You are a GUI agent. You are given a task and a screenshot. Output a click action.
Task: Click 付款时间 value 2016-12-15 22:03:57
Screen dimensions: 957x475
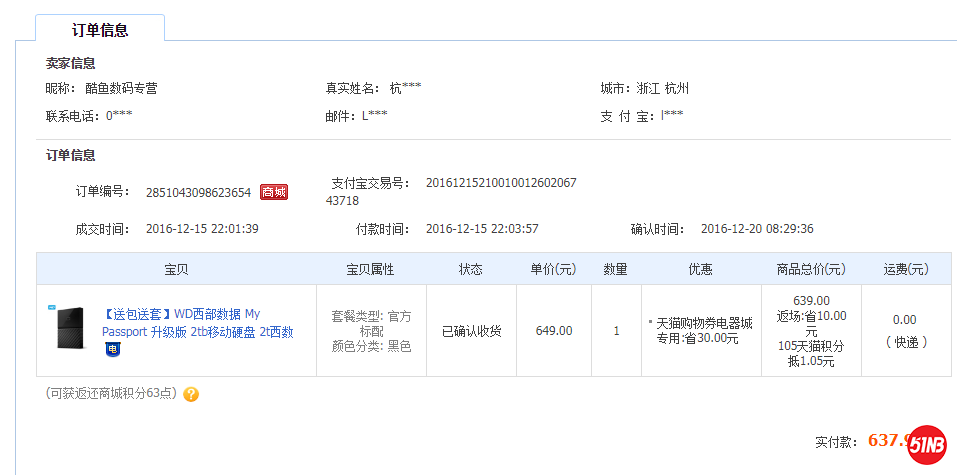(x=482, y=229)
